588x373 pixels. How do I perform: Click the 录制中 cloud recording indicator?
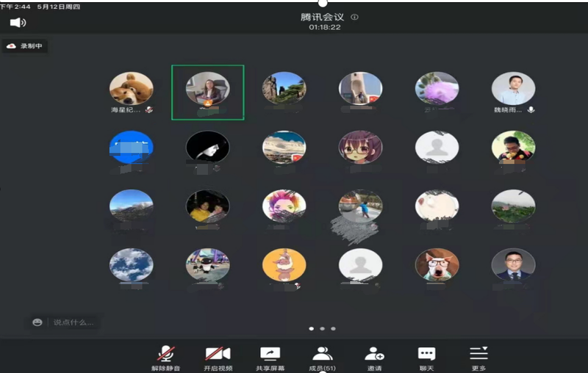[26, 46]
